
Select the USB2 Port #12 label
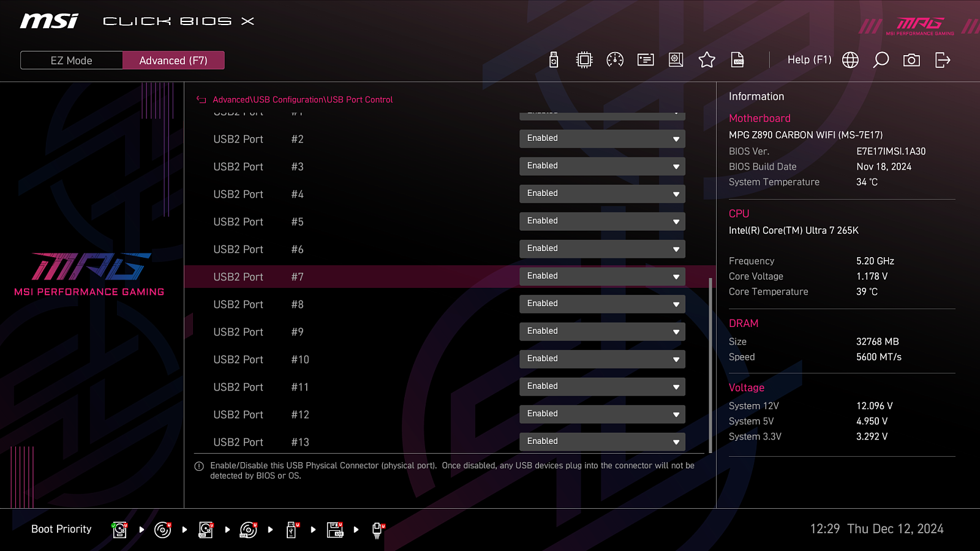(x=262, y=415)
